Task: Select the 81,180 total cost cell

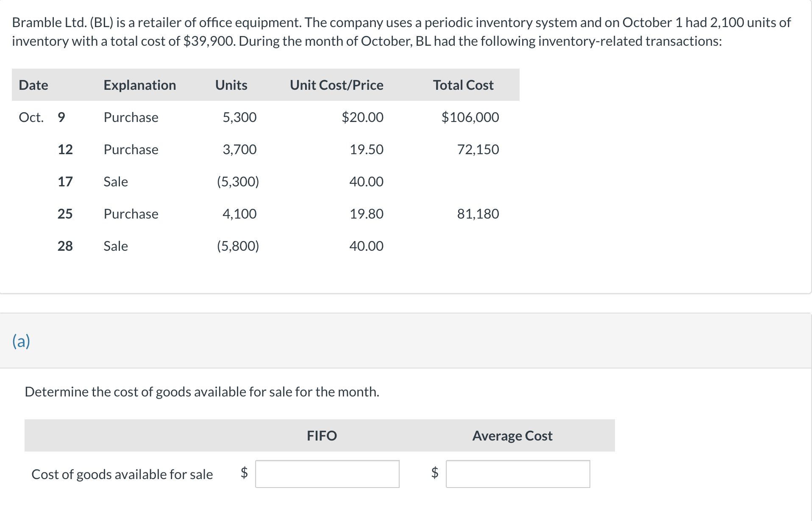Action: 478,214
